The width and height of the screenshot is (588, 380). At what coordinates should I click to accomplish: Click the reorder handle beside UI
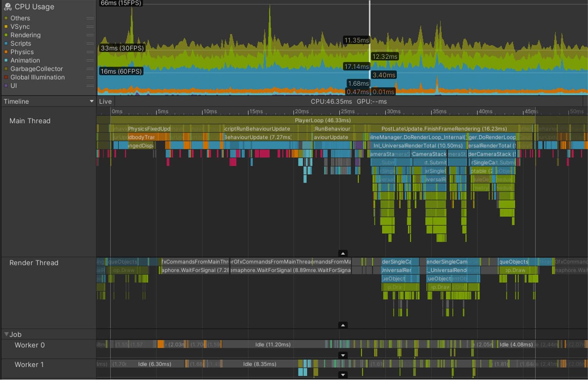click(90, 85)
